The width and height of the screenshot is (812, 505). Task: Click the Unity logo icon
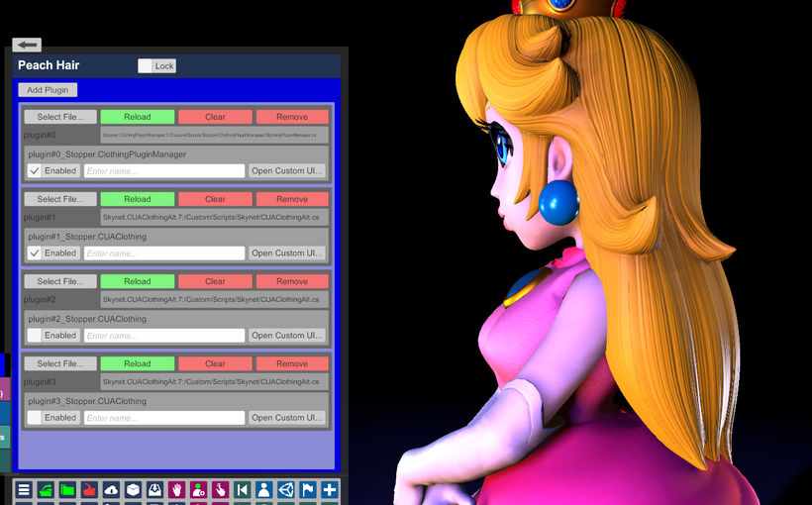coord(286,489)
